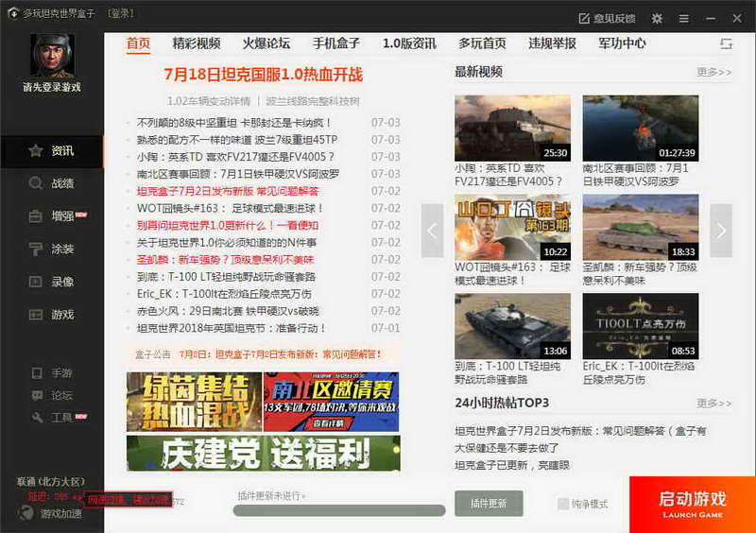The image size is (756, 533).
Task: Open 游戏 icon in sidebar
Action: (x=35, y=315)
